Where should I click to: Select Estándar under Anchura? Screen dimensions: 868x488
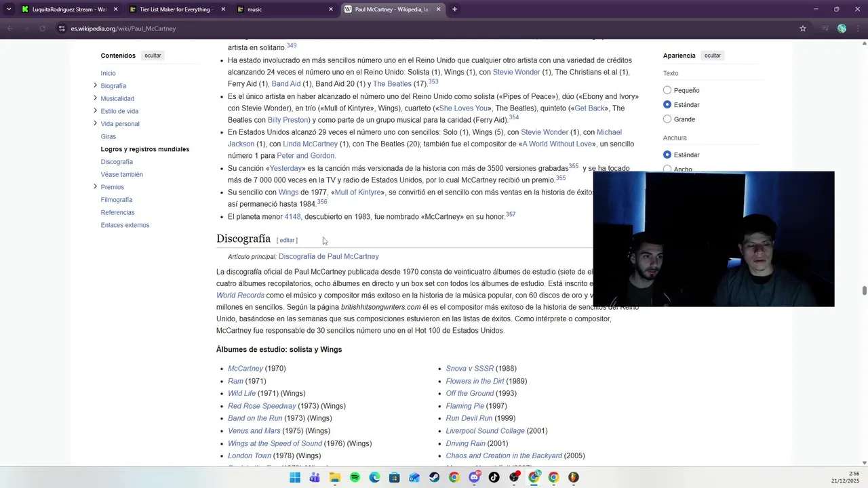click(x=667, y=155)
